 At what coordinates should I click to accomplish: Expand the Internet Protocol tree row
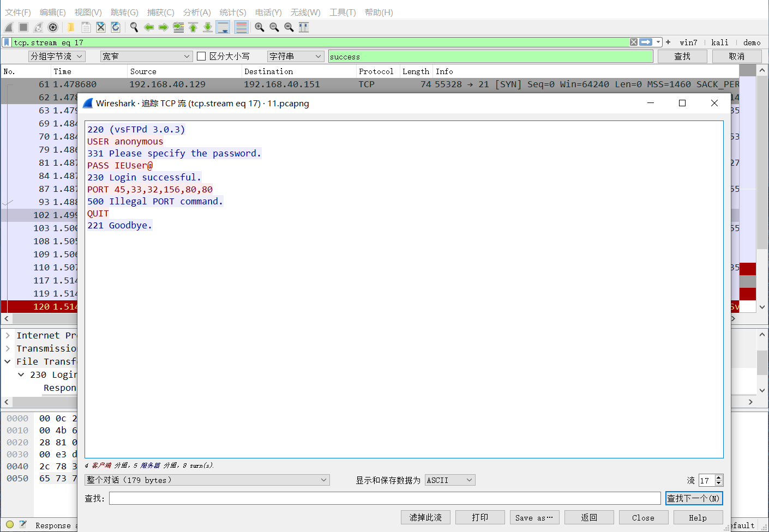tap(8, 335)
